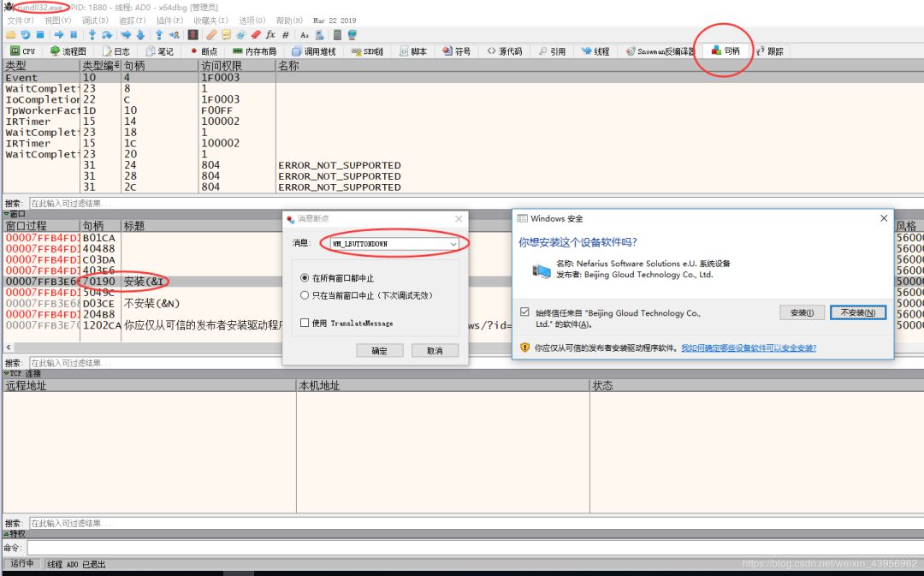924x576 pixels.
Task: Click the restart debugging icon
Action: (26, 35)
